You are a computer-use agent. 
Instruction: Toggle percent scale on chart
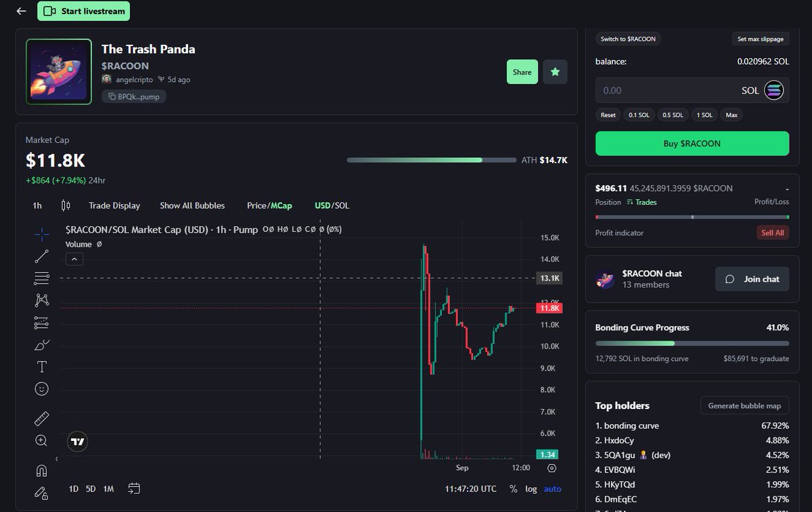(x=514, y=489)
